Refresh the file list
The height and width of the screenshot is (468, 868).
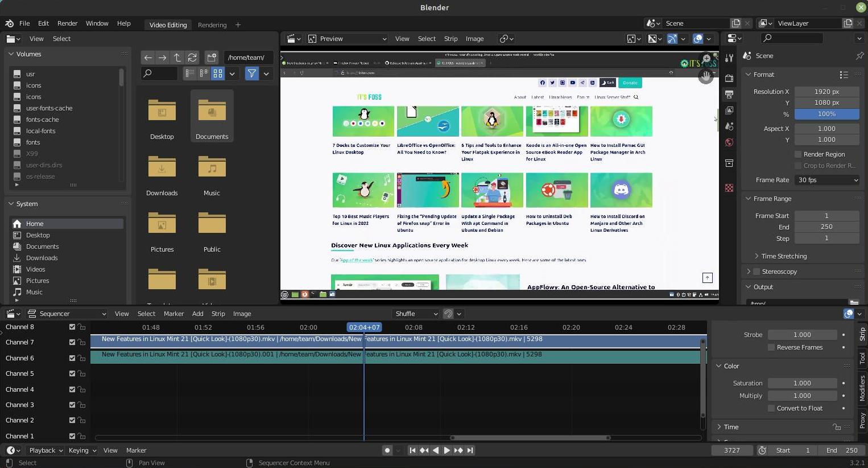pyautogui.click(x=192, y=58)
